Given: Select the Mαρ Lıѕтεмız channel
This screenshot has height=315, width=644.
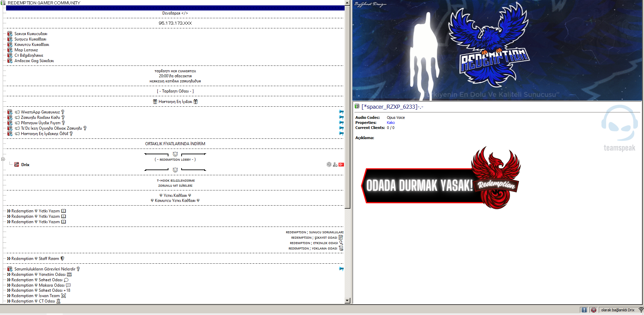Looking at the screenshot, I should pyautogui.click(x=26, y=50).
